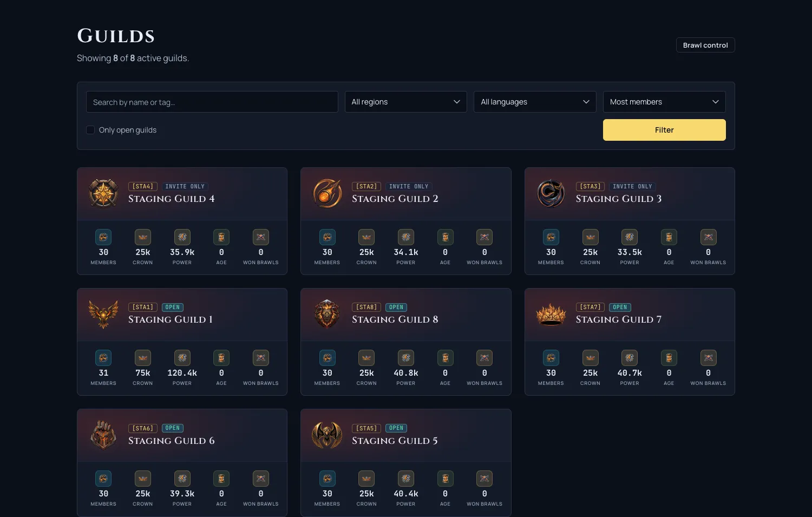Open the Staging Guild 7 title
812x517 pixels.
619,319
